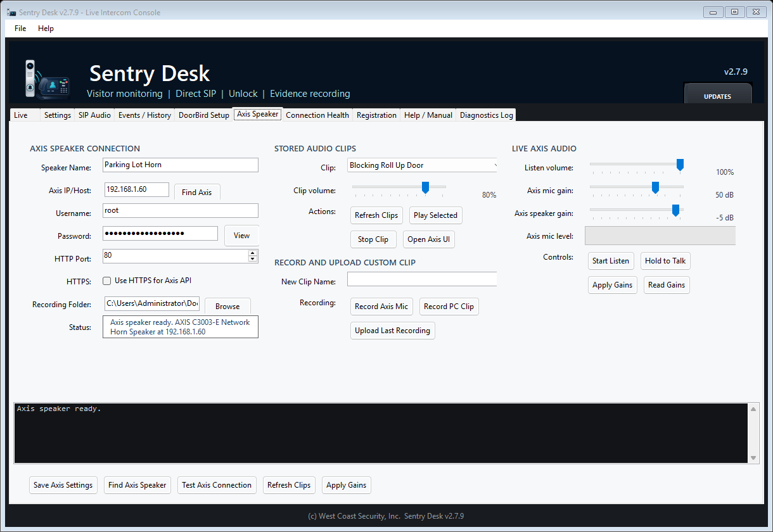The width and height of the screenshot is (773, 532).
Task: Click the "Evidence recording" header text
Action: click(310, 94)
